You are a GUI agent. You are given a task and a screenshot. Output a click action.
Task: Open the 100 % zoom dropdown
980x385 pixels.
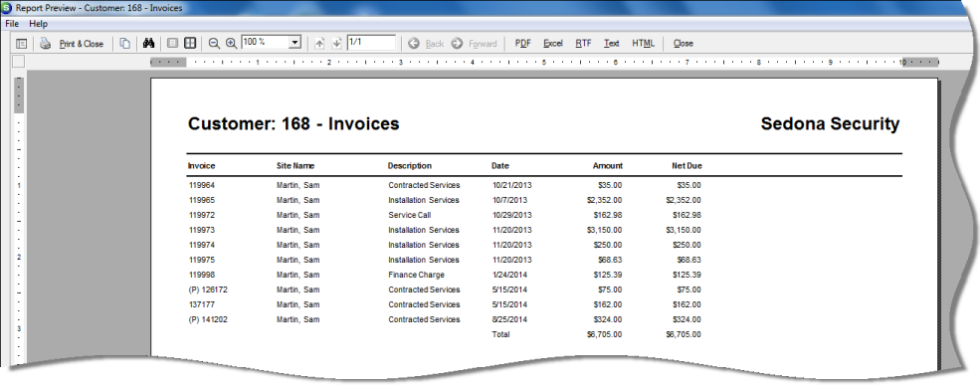pos(295,43)
